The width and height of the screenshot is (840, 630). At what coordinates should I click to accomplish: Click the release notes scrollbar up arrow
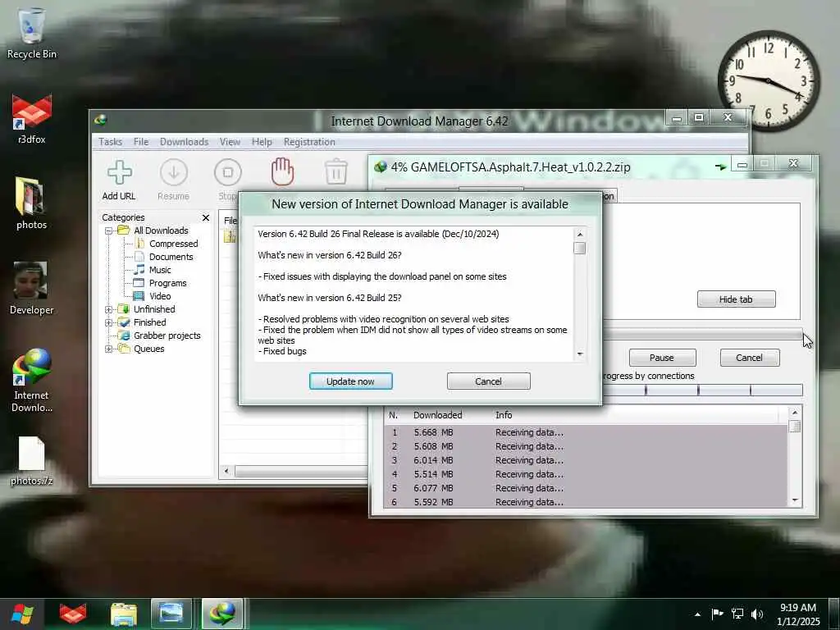tap(580, 234)
